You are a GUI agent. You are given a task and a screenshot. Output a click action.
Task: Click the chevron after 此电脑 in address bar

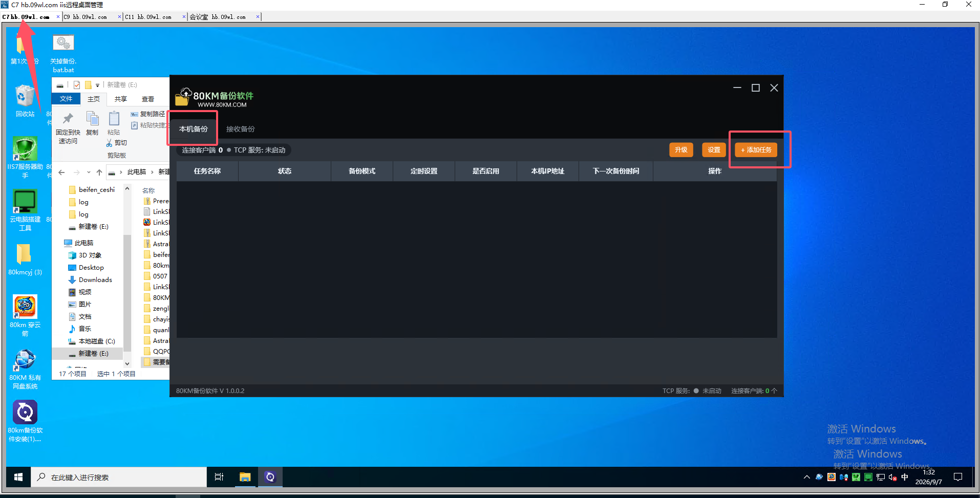152,172
